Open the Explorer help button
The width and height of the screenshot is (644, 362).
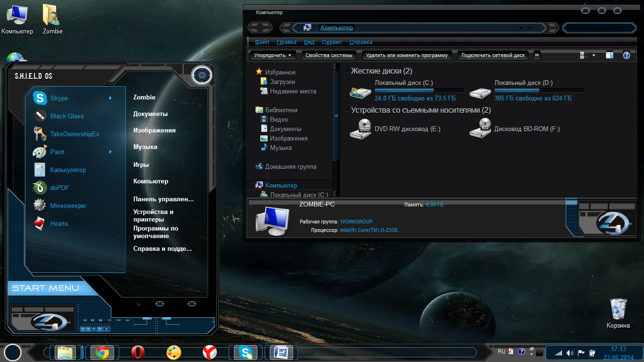pos(626,55)
